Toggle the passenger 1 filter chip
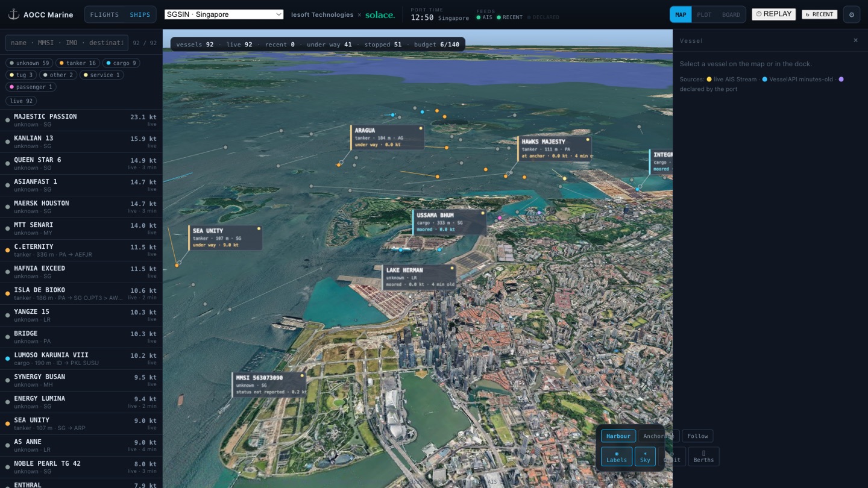 coord(31,87)
